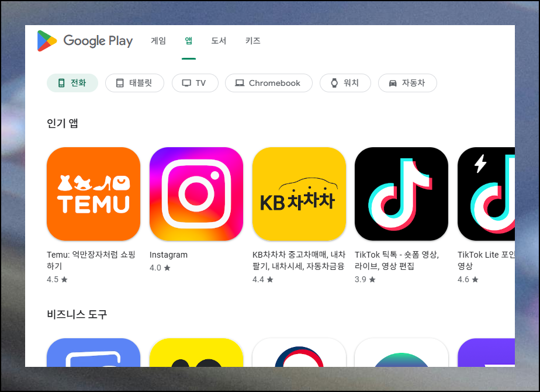Select the 앱 tab
Viewport: 540px width, 392px height.
(x=189, y=41)
